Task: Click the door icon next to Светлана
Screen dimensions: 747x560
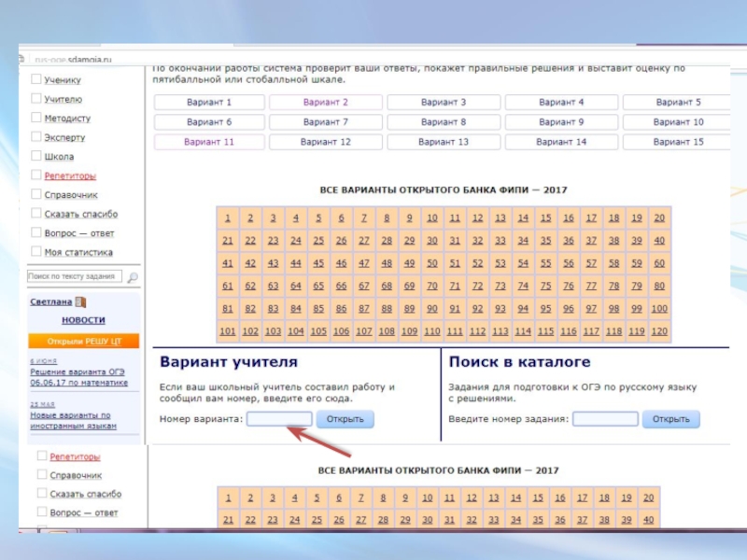Action: point(80,302)
